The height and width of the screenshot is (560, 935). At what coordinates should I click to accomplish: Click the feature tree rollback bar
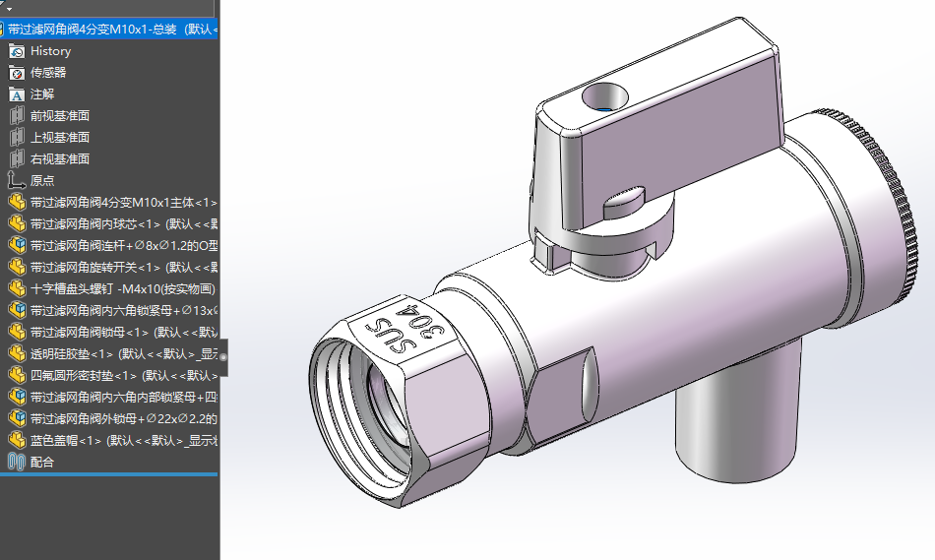[108, 474]
